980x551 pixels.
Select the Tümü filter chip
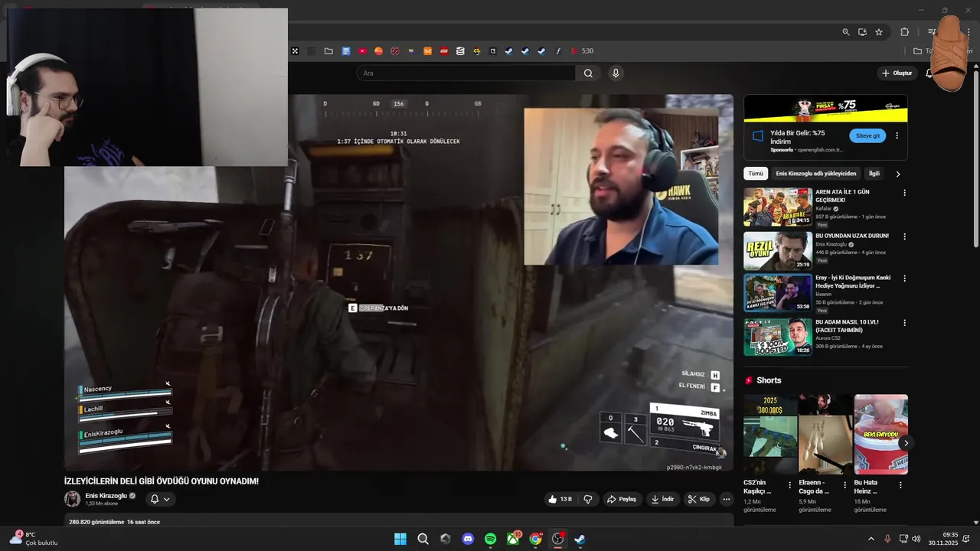pyautogui.click(x=756, y=174)
